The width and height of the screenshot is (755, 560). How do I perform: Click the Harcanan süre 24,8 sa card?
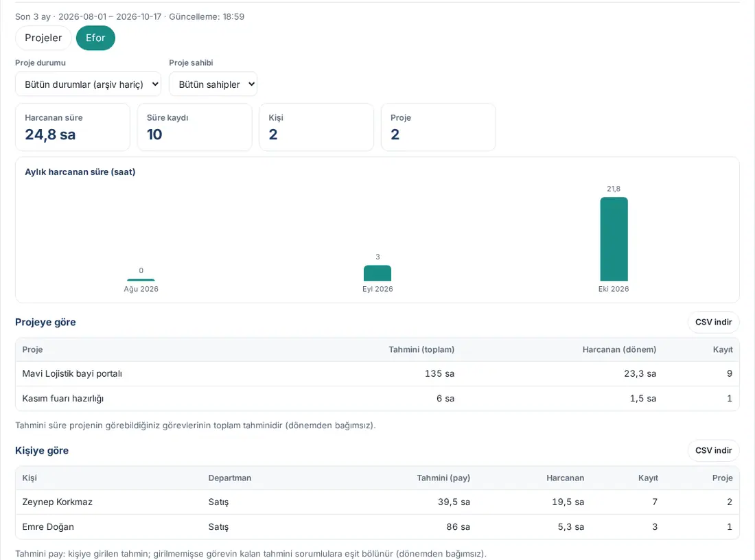pos(73,127)
